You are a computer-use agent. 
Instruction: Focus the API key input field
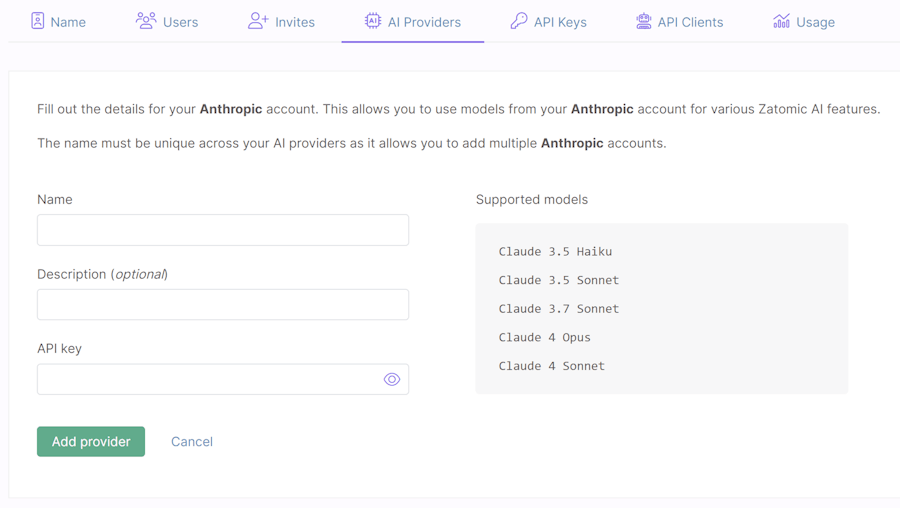(223, 379)
